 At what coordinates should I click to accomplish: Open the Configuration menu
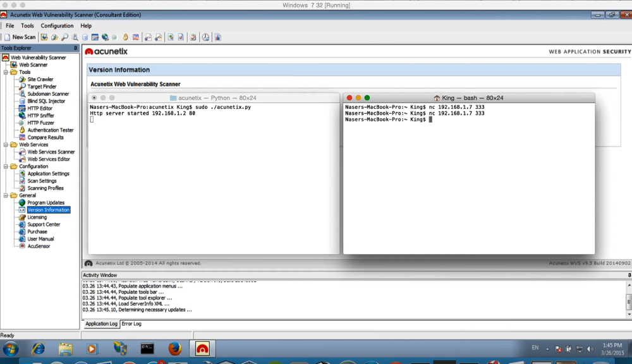click(57, 25)
